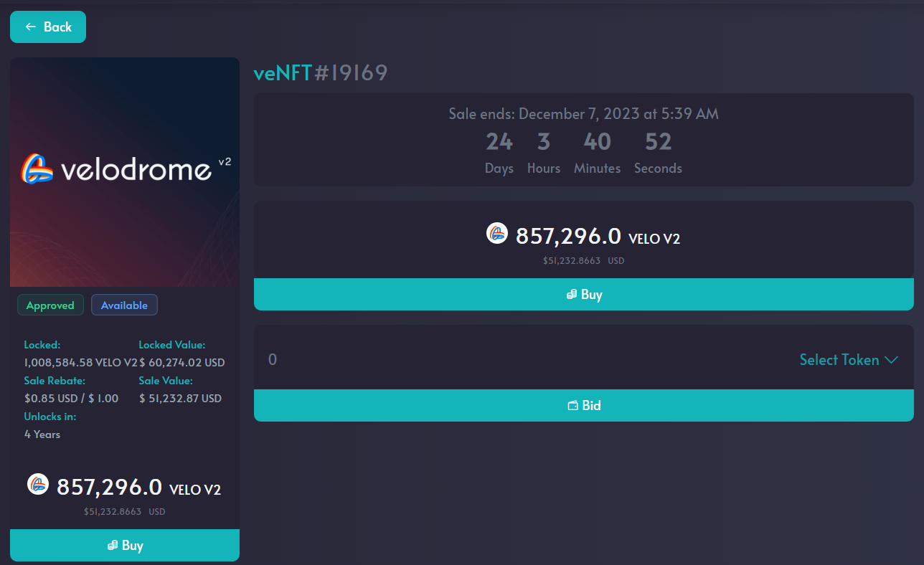Select the Available status badge
This screenshot has height=565, width=924.
pyautogui.click(x=124, y=305)
